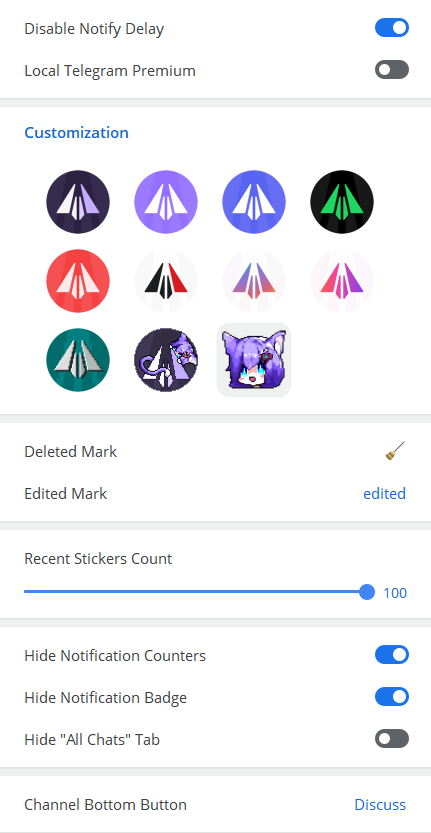Image resolution: width=431 pixels, height=833 pixels.
Task: Select the black and red plane icon
Action: click(x=166, y=281)
